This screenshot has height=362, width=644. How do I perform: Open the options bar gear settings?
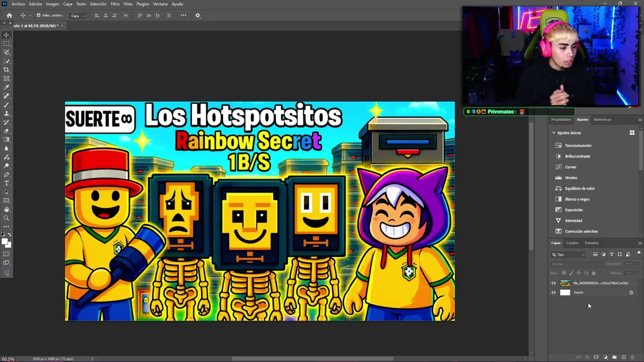[x=198, y=16]
